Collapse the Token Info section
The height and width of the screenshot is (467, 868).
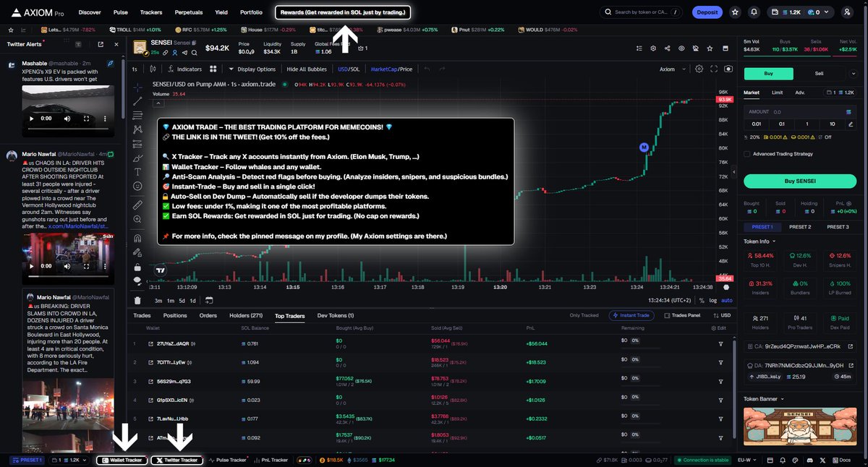coord(760,241)
